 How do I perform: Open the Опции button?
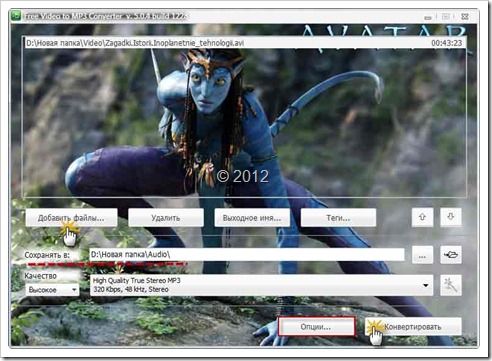pos(316,327)
